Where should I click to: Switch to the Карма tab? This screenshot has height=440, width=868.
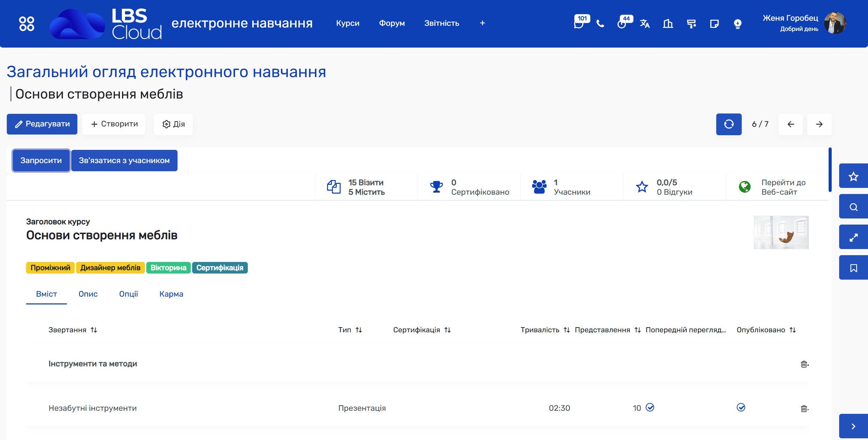tap(171, 294)
